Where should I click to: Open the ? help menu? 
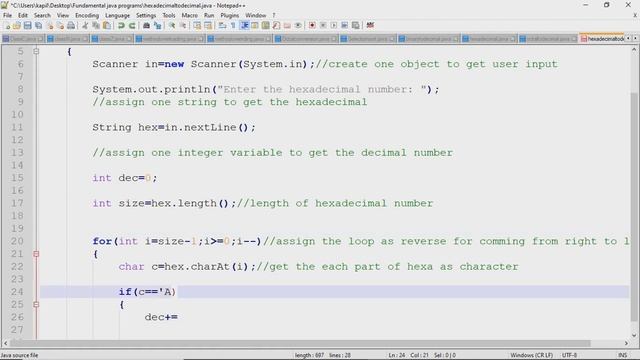coord(274,16)
